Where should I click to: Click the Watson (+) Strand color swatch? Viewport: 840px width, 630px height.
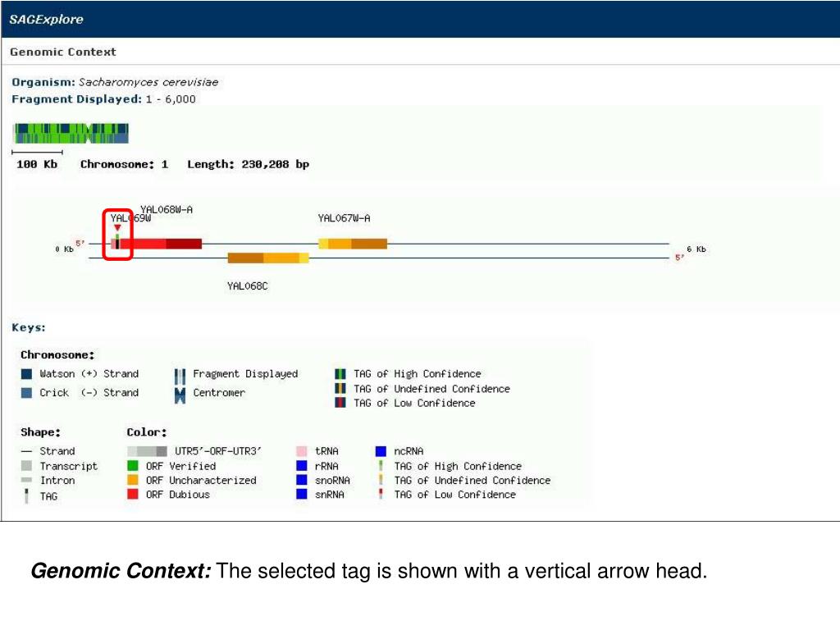point(26,374)
